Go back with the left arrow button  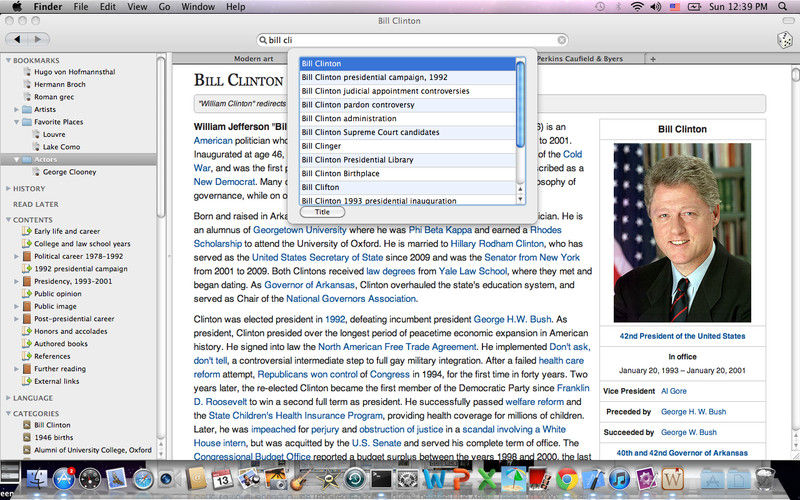[17, 39]
